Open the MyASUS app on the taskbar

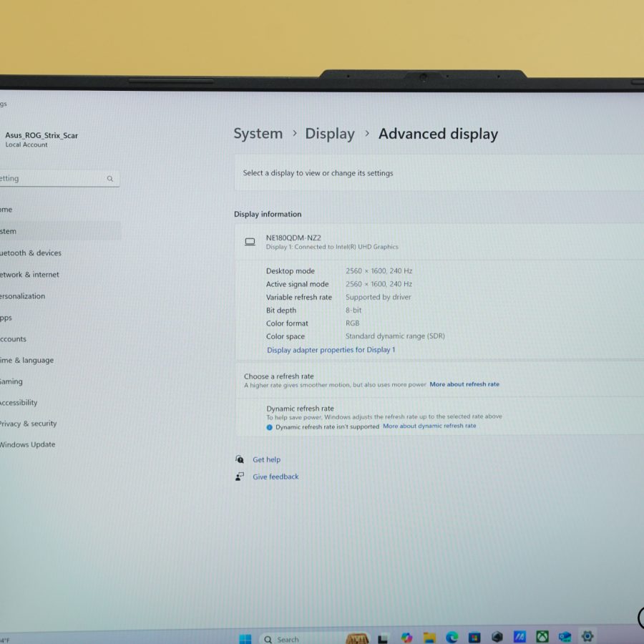coord(519,636)
